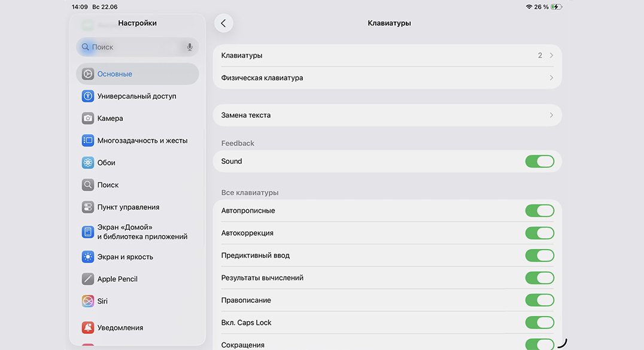Go back with the chevron button
The width and height of the screenshot is (644, 350).
[223, 23]
